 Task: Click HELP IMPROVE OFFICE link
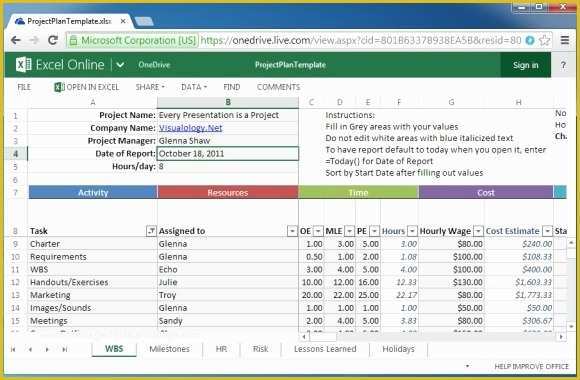531,366
